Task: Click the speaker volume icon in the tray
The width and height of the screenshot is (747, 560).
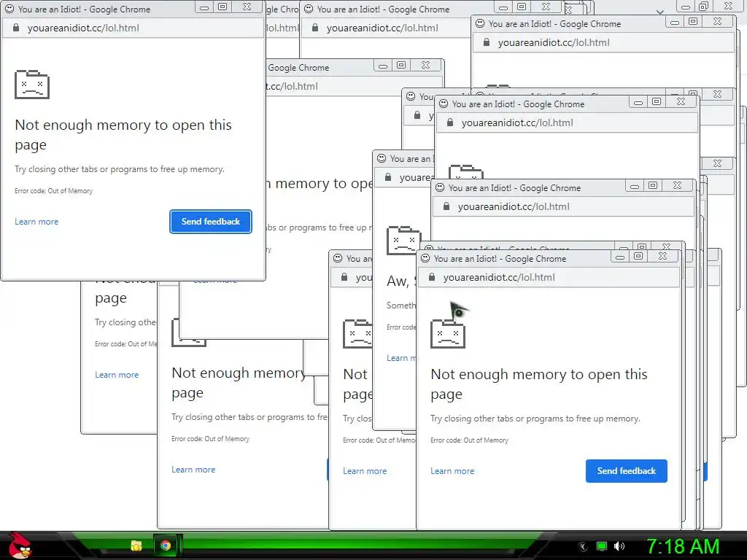Action: tap(619, 547)
